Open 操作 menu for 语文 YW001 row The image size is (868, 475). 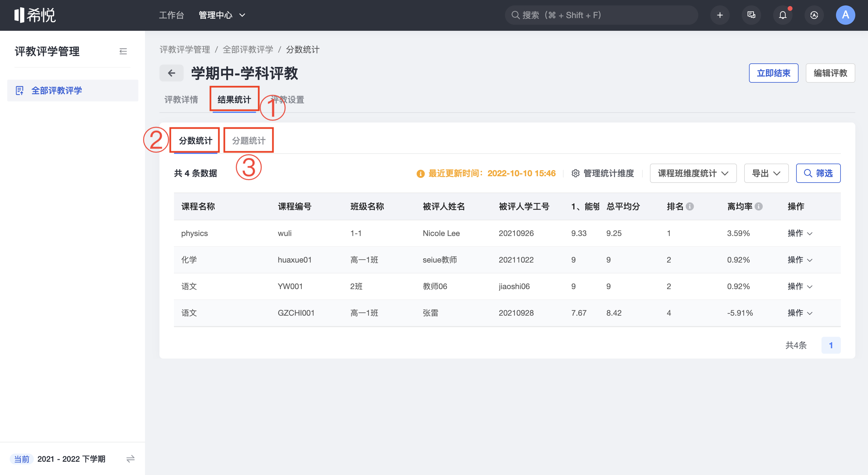pyautogui.click(x=800, y=286)
